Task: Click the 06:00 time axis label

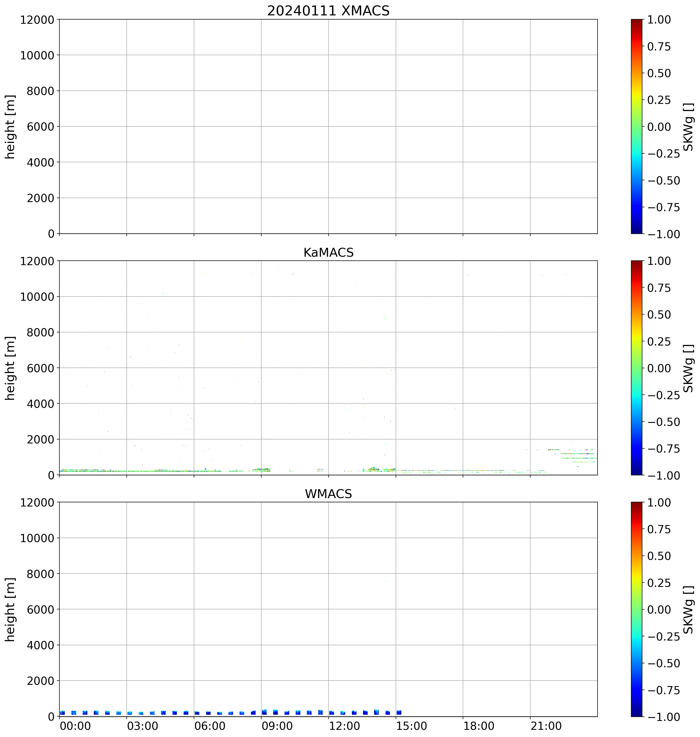Action: (x=210, y=726)
